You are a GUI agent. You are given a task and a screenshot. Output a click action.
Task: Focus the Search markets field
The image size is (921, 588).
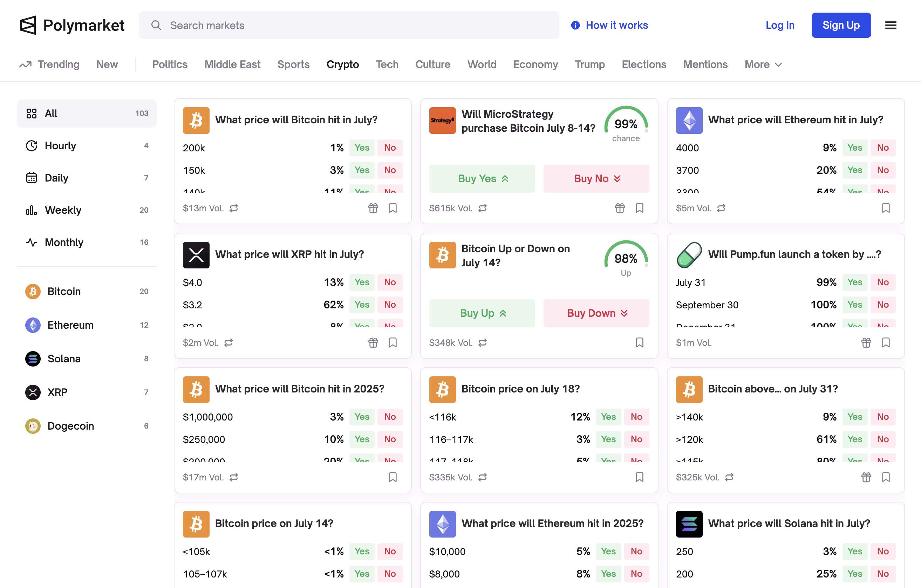point(349,25)
